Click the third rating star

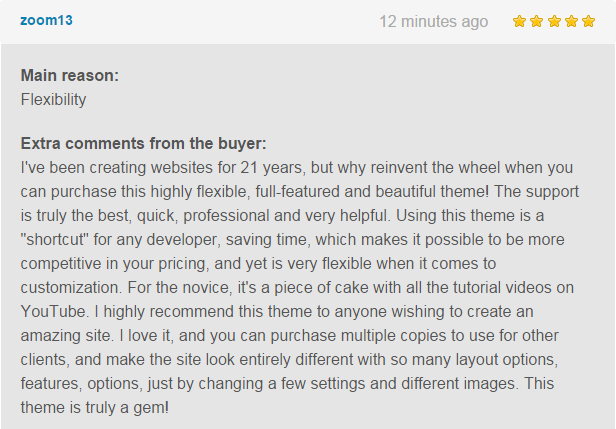(553, 21)
